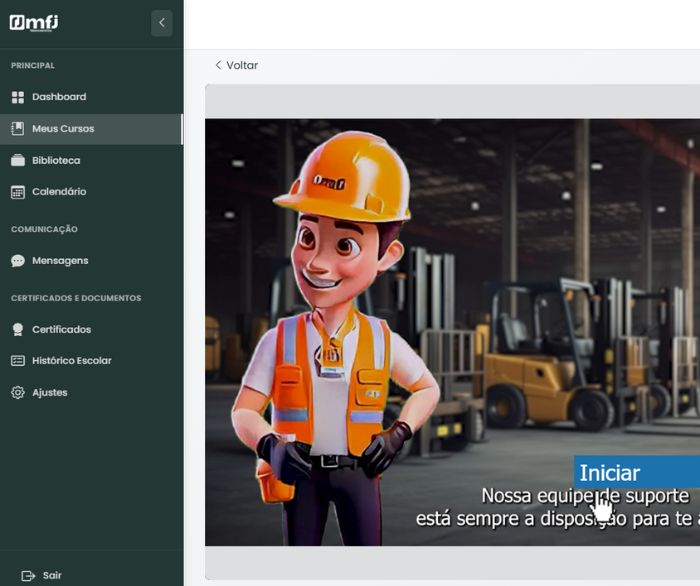
Task: Select the Meus Cursos menu label
Action: [x=63, y=129]
